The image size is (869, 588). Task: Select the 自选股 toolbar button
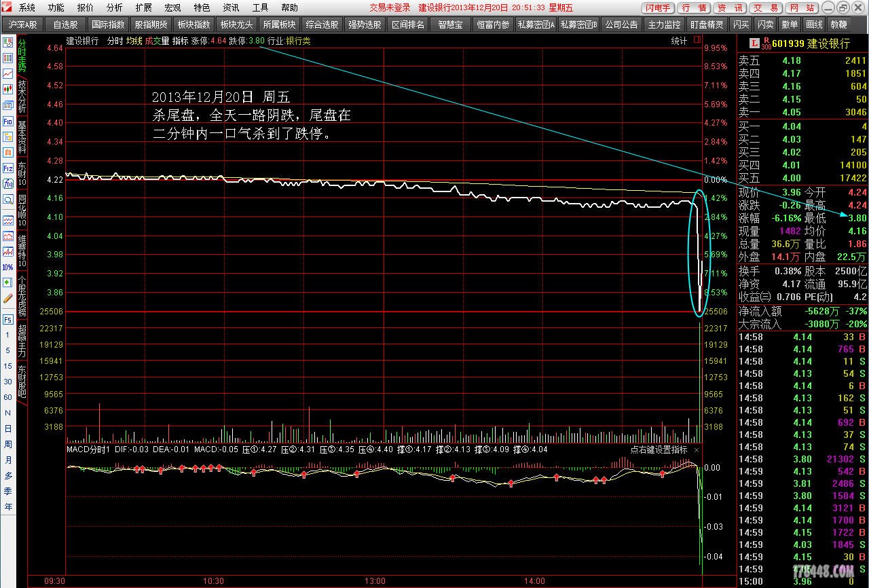(x=65, y=24)
